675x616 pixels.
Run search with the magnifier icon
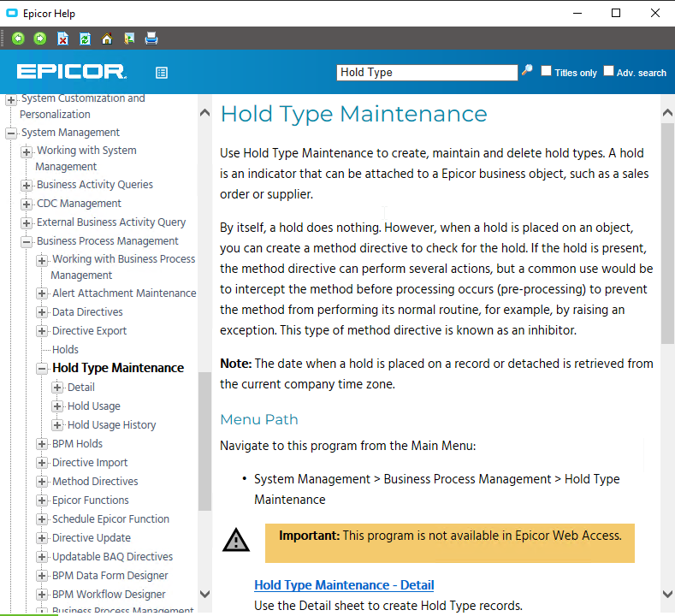coord(527,70)
